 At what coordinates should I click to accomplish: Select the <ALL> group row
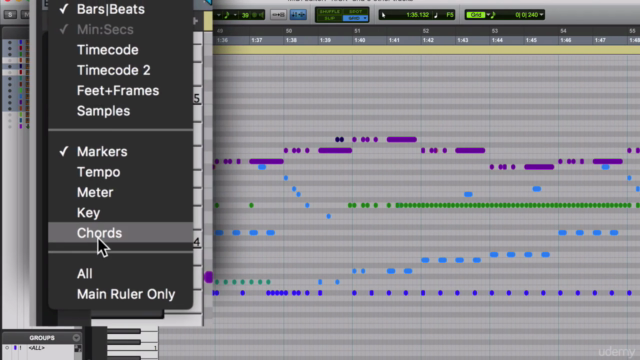coord(37,348)
